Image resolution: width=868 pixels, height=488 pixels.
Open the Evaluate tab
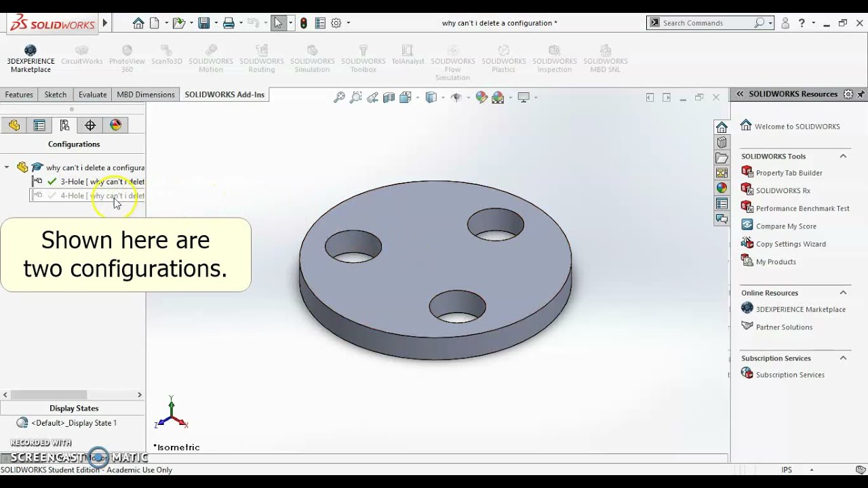(x=92, y=95)
